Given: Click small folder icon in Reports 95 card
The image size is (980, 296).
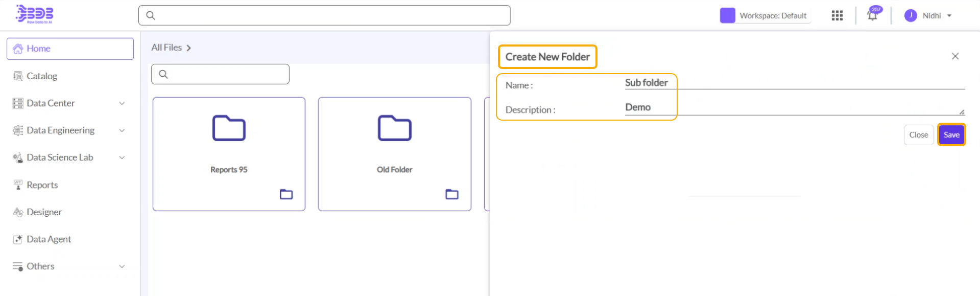Looking at the screenshot, I should (286, 194).
